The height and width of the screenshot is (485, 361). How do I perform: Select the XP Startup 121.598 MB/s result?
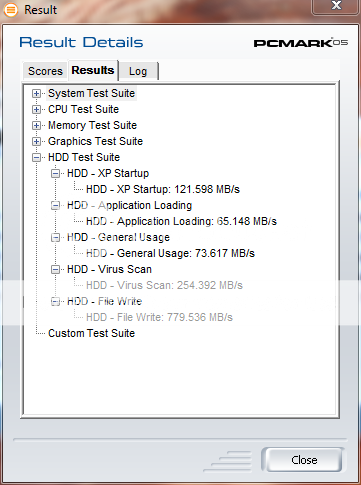coord(163,189)
